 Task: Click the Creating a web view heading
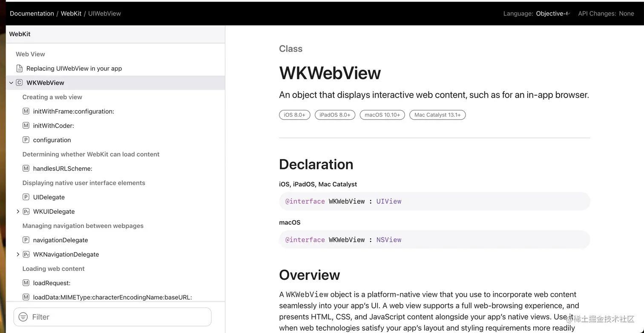(x=52, y=97)
